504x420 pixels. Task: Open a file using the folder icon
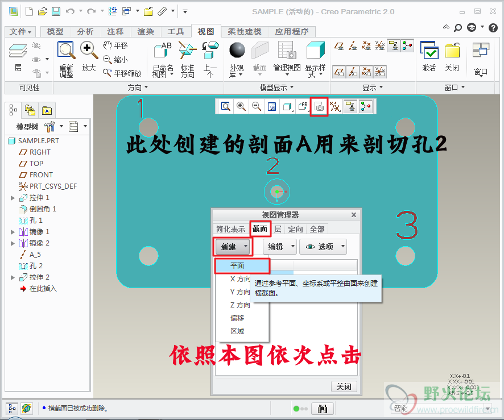(43, 12)
